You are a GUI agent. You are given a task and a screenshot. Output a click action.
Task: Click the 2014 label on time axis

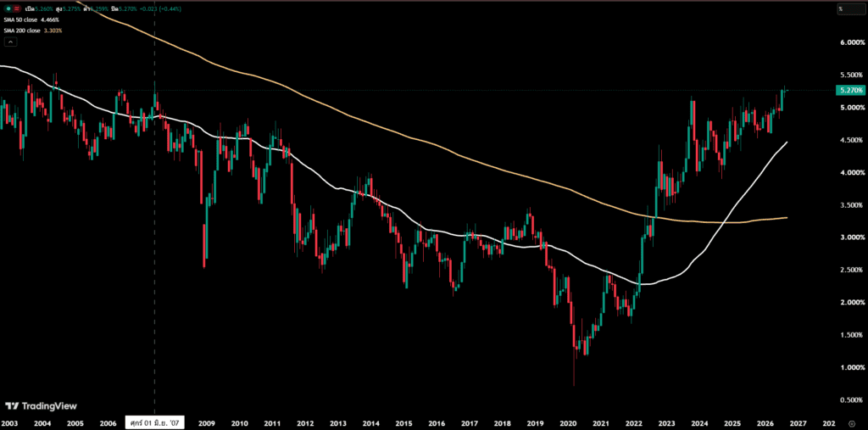coord(371,423)
